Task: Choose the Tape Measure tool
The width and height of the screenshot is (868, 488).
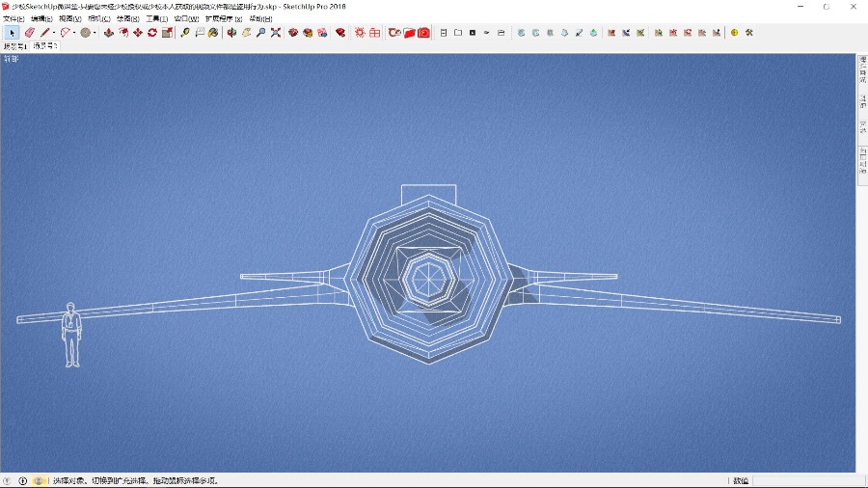Action: pyautogui.click(x=185, y=33)
